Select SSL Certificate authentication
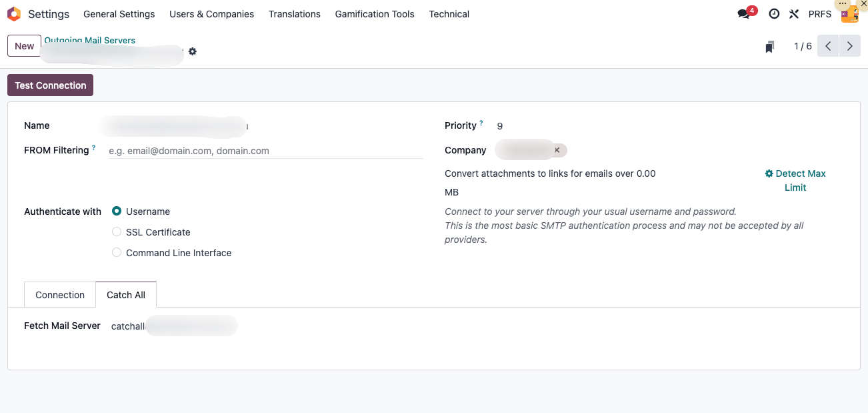The width and height of the screenshot is (868, 413). (117, 232)
